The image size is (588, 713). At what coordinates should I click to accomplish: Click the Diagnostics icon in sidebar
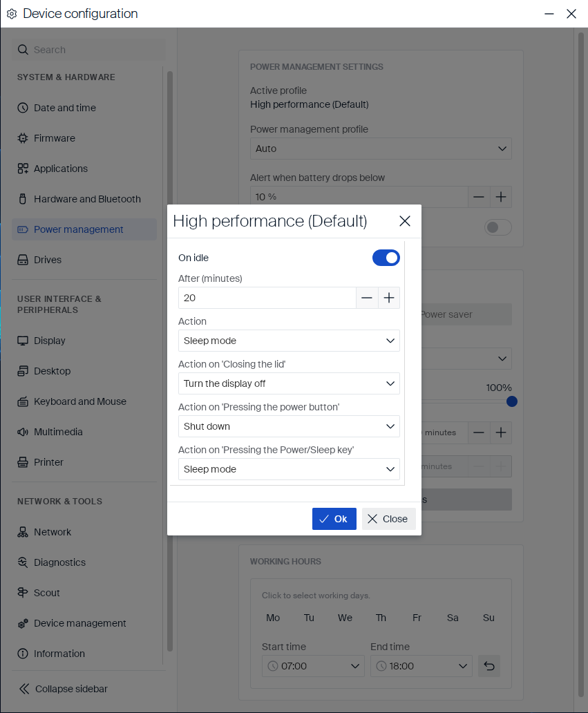click(x=23, y=562)
